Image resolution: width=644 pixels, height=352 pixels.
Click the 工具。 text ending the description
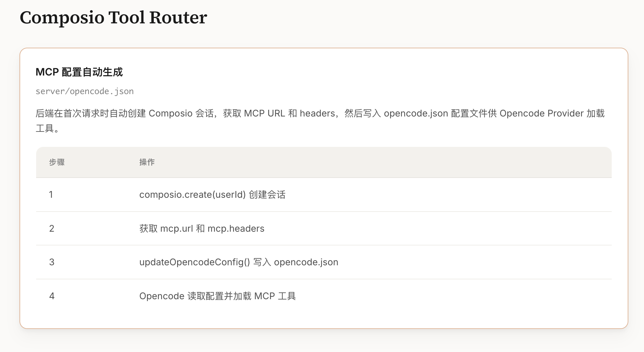(47, 129)
